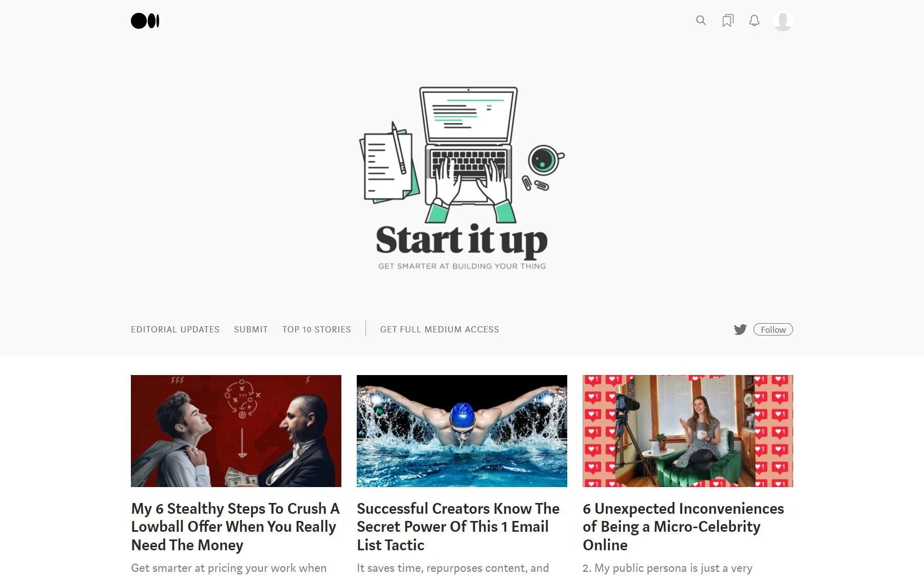This screenshot has width=924, height=578.
Task: Click the Start it up publication logo
Action: tap(461, 247)
